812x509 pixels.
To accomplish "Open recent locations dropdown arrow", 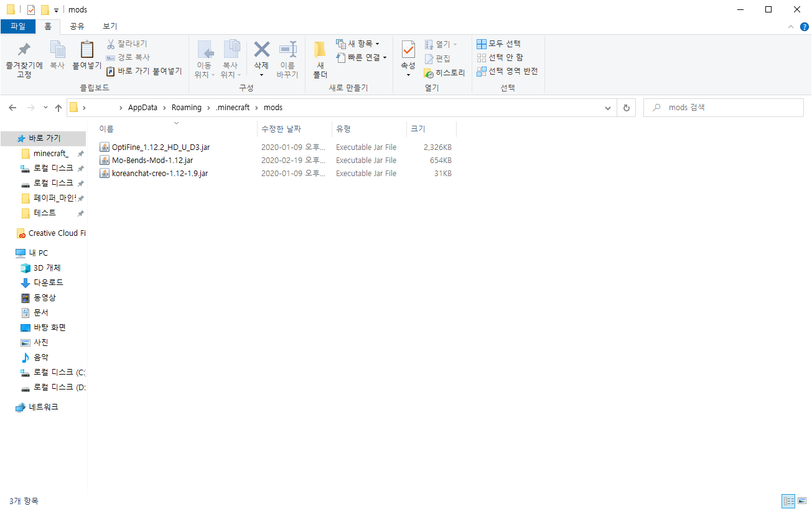I will (45, 108).
